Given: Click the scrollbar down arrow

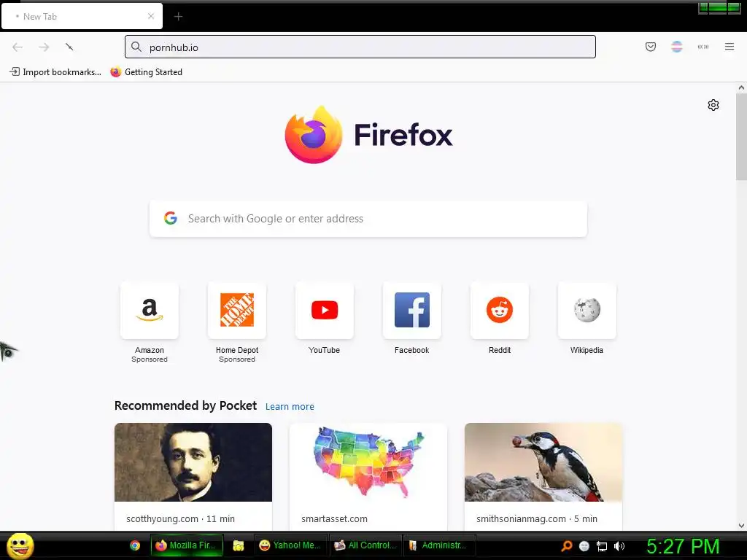Looking at the screenshot, I should [x=741, y=526].
